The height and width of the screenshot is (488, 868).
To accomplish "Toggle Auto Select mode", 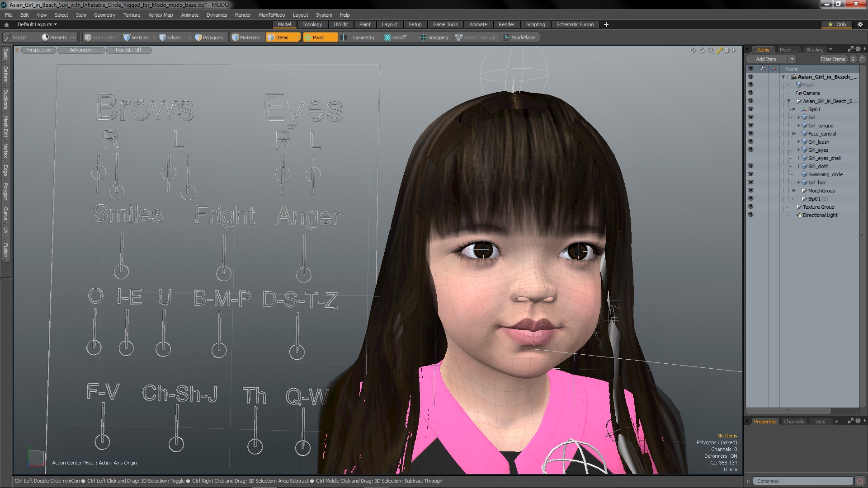I will (101, 38).
